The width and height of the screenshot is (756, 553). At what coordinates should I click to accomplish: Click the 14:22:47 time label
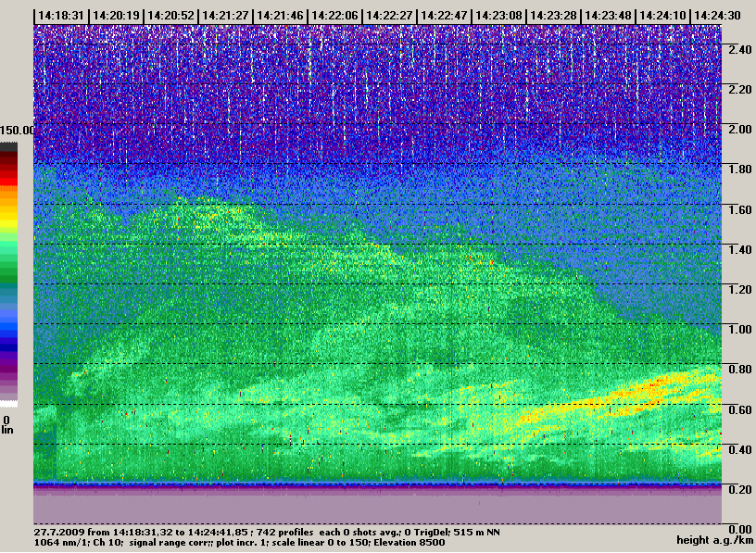tap(444, 16)
